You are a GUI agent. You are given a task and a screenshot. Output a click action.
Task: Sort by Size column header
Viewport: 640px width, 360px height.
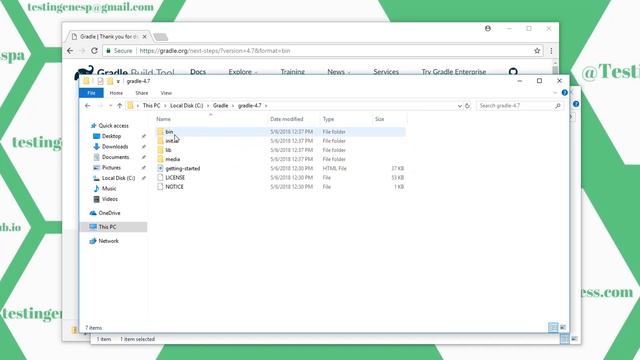click(380, 119)
